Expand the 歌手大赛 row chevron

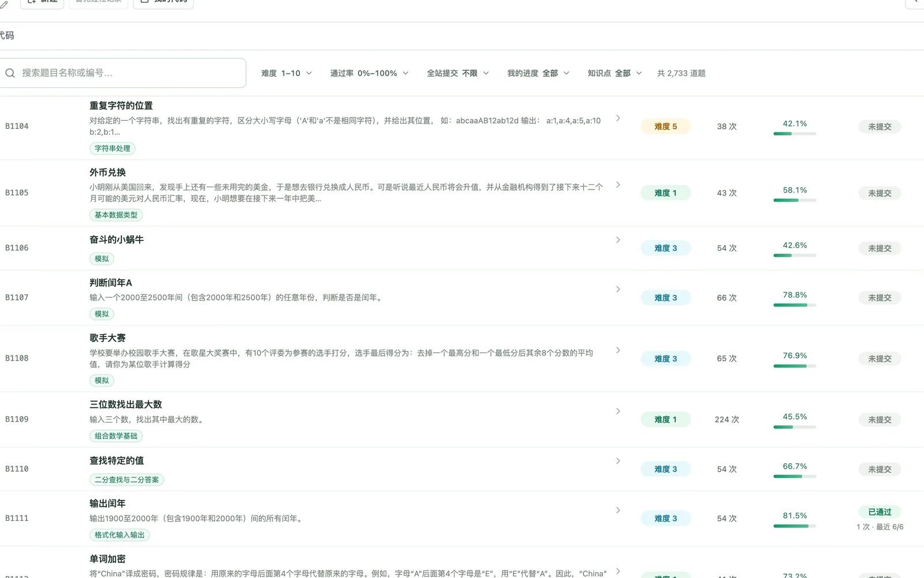(x=618, y=351)
